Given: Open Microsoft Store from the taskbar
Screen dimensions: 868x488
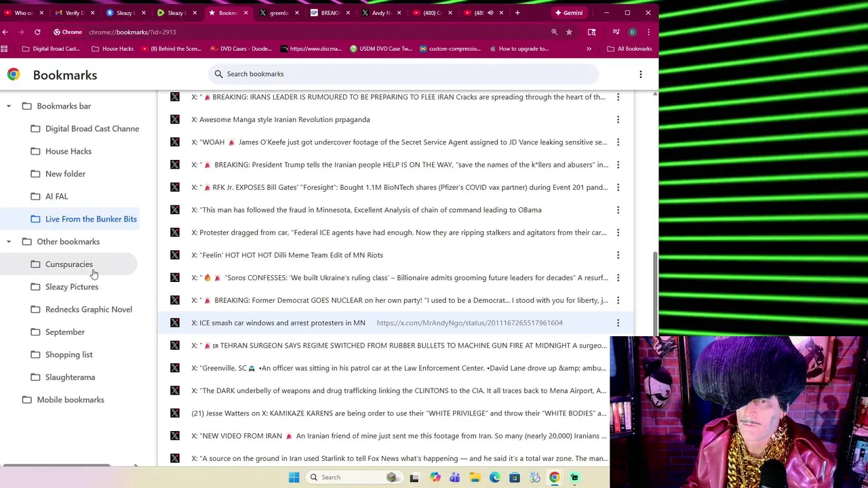Looking at the screenshot, I should 515,477.
